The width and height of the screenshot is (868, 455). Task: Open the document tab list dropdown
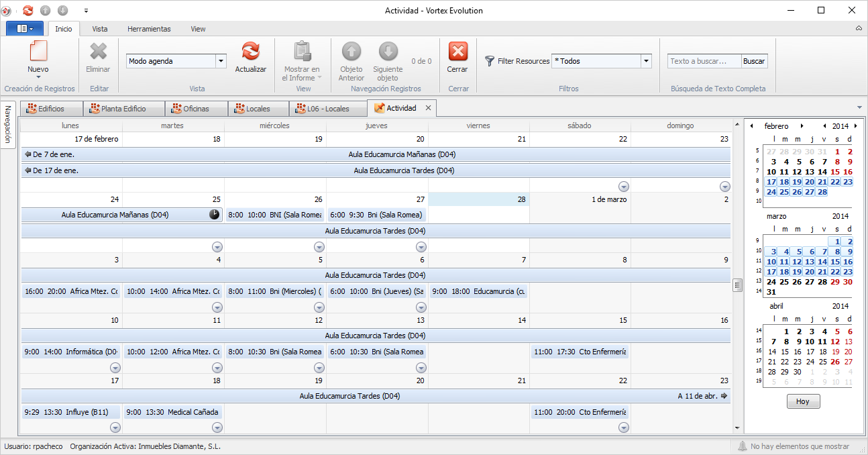859,108
